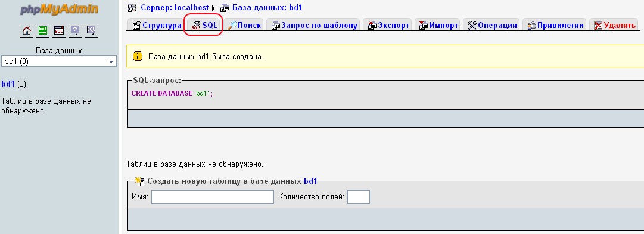Open phpMyAdmin documentation help icon
The image size is (644, 234).
[x=75, y=31]
